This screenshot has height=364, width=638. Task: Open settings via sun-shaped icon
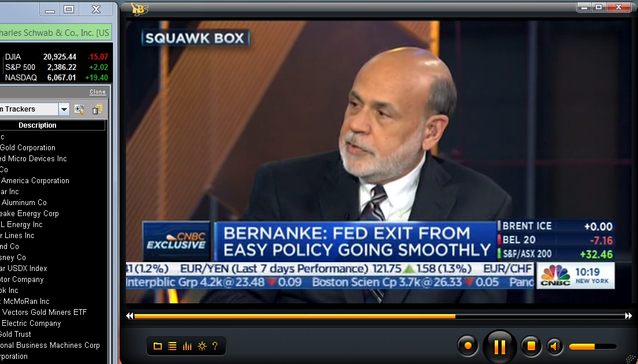pos(202,346)
